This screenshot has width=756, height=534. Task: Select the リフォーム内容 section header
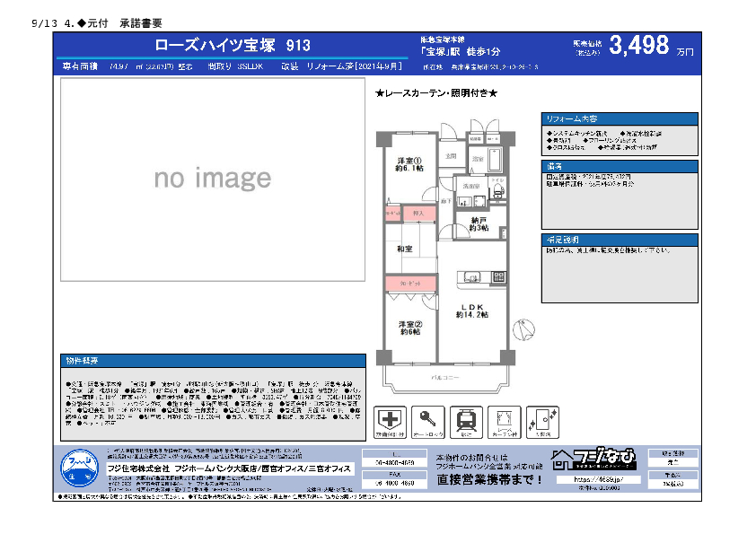(619, 118)
